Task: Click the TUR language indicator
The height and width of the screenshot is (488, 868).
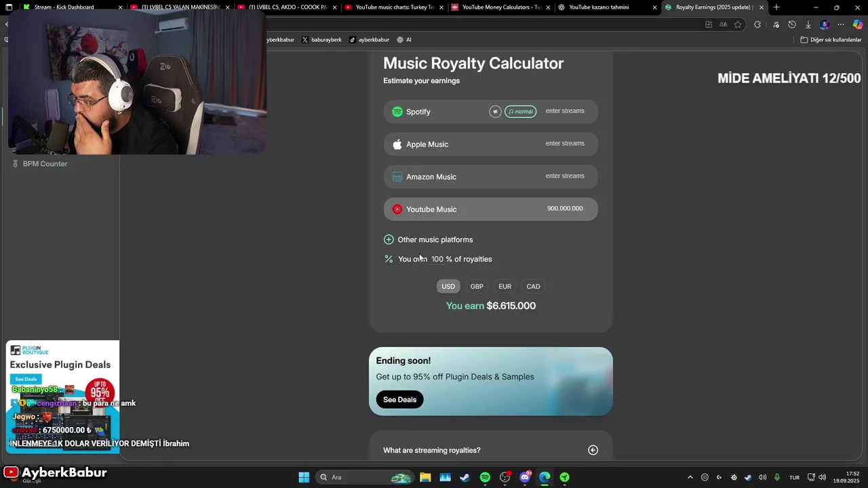Action: [794, 477]
